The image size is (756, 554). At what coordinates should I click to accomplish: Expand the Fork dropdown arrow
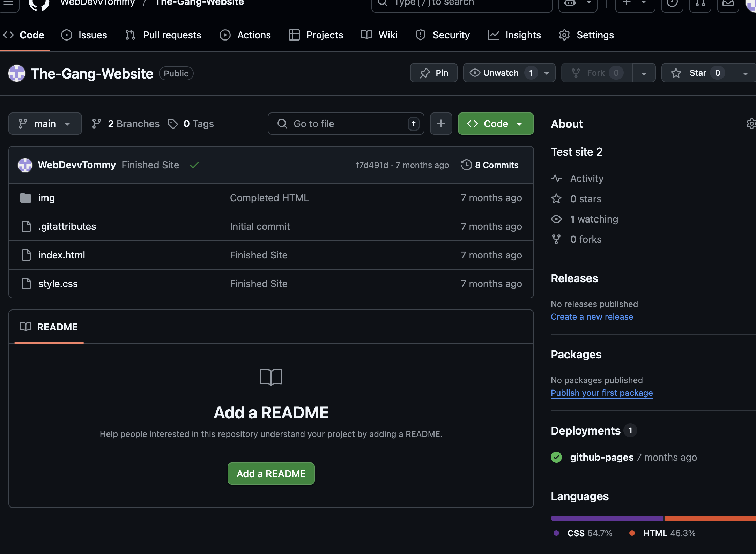click(644, 73)
